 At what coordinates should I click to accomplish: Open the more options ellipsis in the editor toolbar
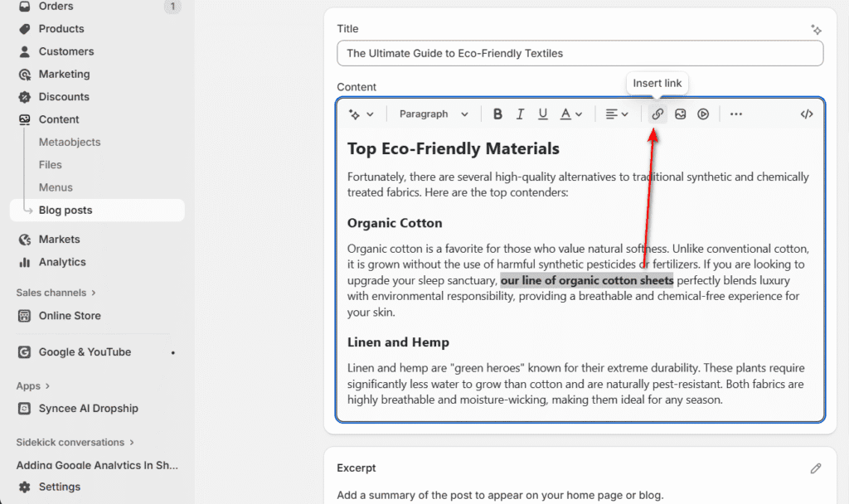(x=735, y=114)
